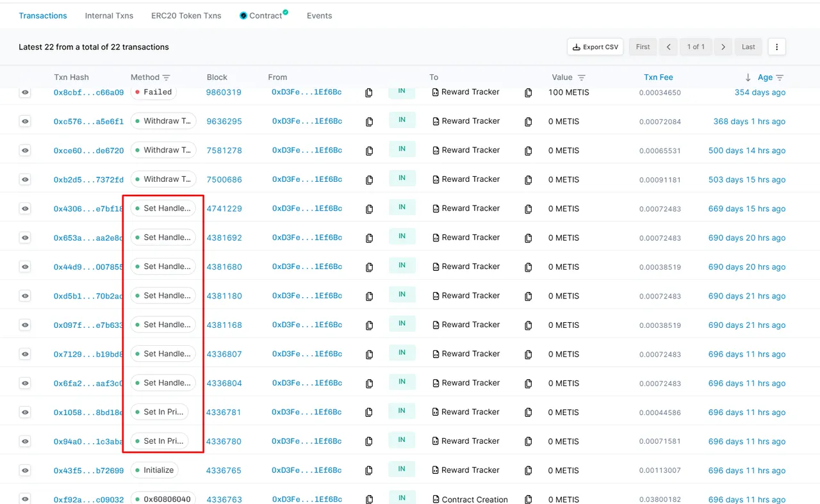Open transaction 0x4306...e7bf18

(88, 209)
